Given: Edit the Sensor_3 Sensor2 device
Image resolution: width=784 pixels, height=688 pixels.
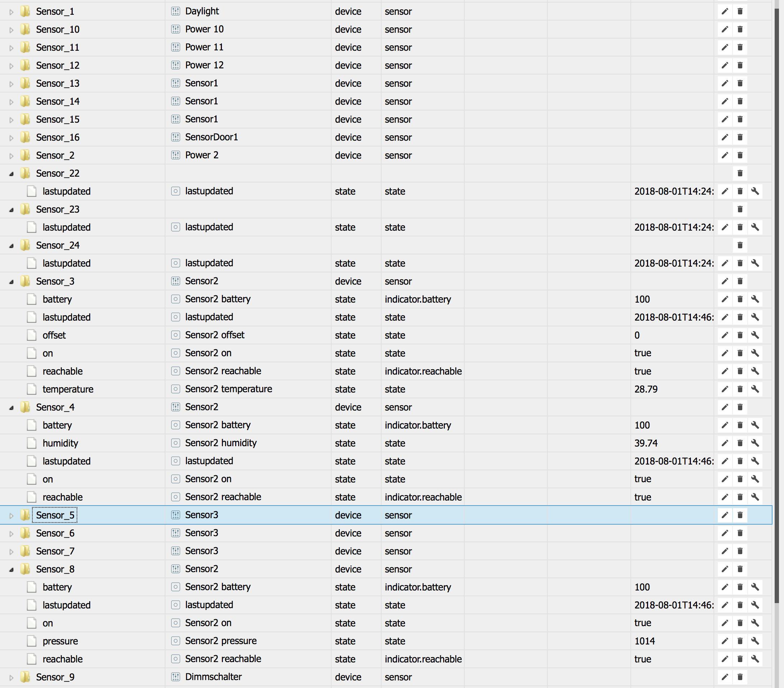Looking at the screenshot, I should [725, 281].
